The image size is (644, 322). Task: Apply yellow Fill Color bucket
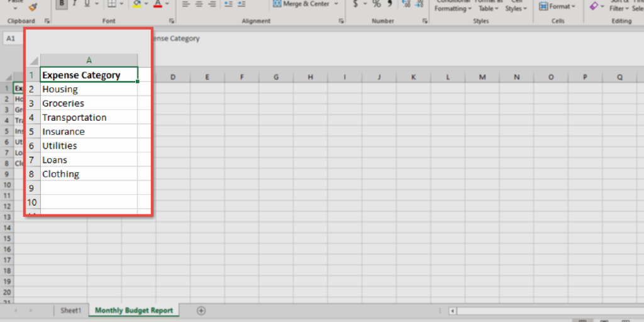[136, 4]
